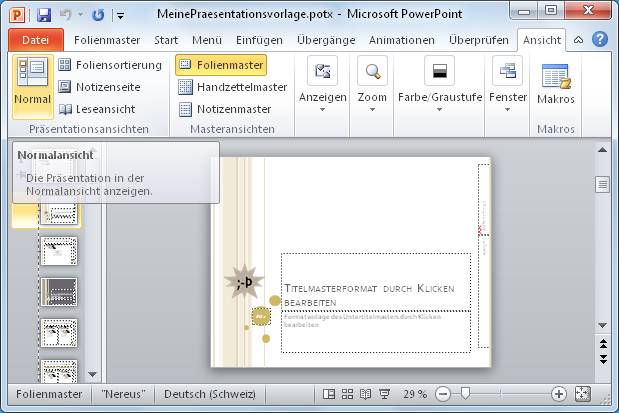The height and width of the screenshot is (413, 619).
Task: Select the star shape with ;-b
Action: [x=244, y=282]
